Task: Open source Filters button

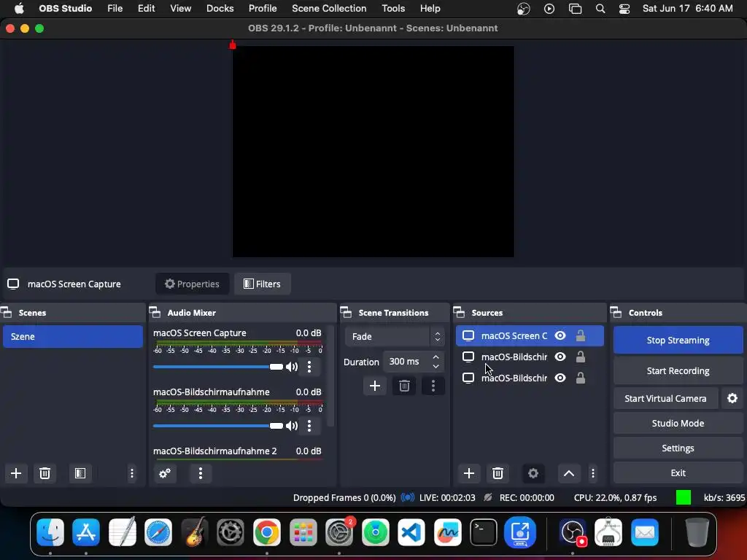Action: 263,284
